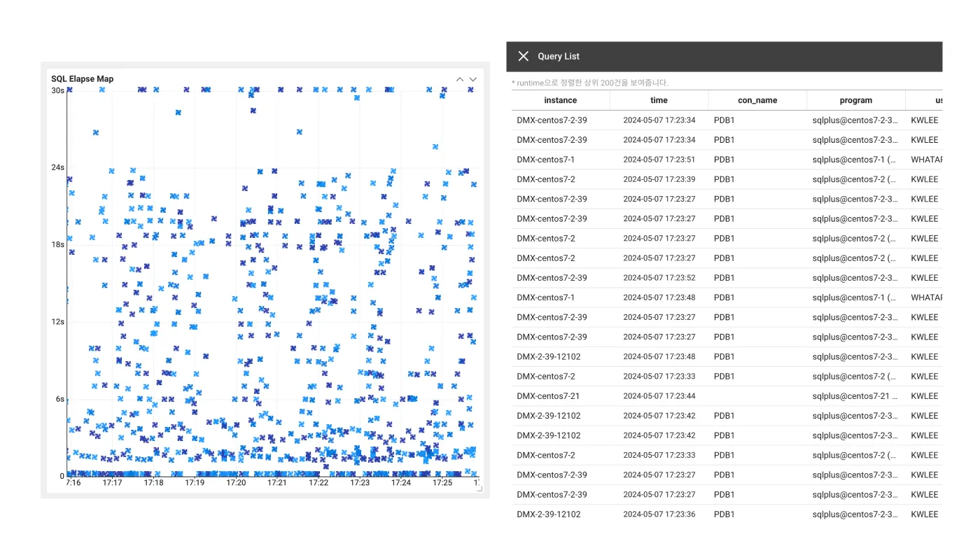Click the down chevron on SQL Elapse Map

(473, 79)
